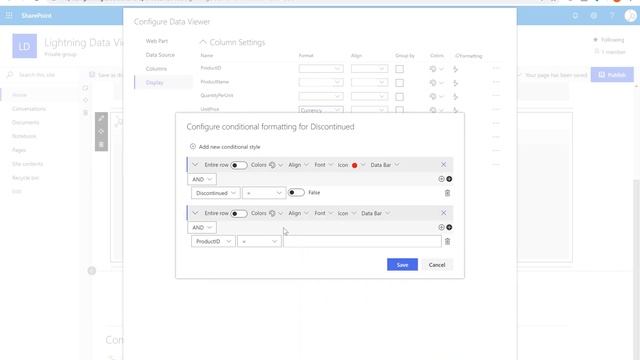Click the delete icon on the web part toolbar
Screen dimensions: 640x360
click(x=101, y=144)
